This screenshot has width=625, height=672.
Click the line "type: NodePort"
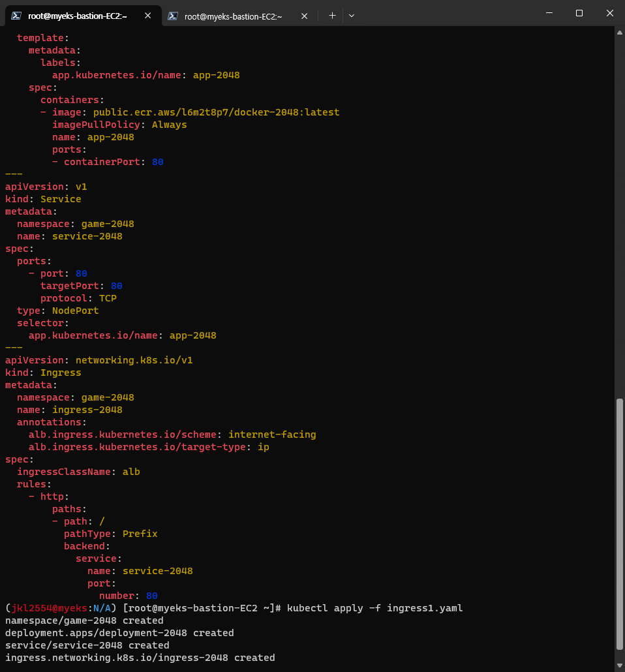pos(58,311)
